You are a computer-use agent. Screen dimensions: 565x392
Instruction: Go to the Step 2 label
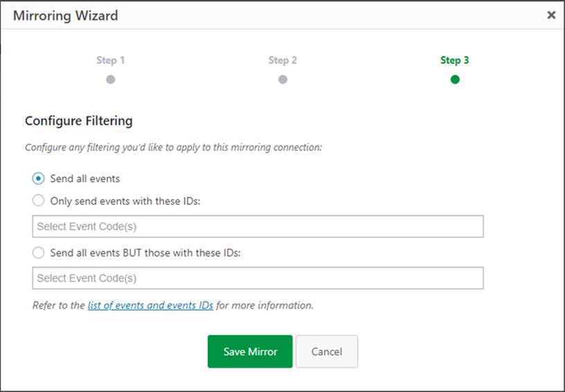(x=282, y=60)
